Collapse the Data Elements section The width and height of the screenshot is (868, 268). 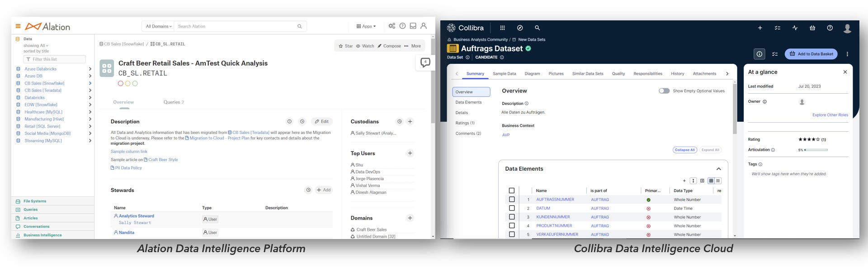[718, 169]
